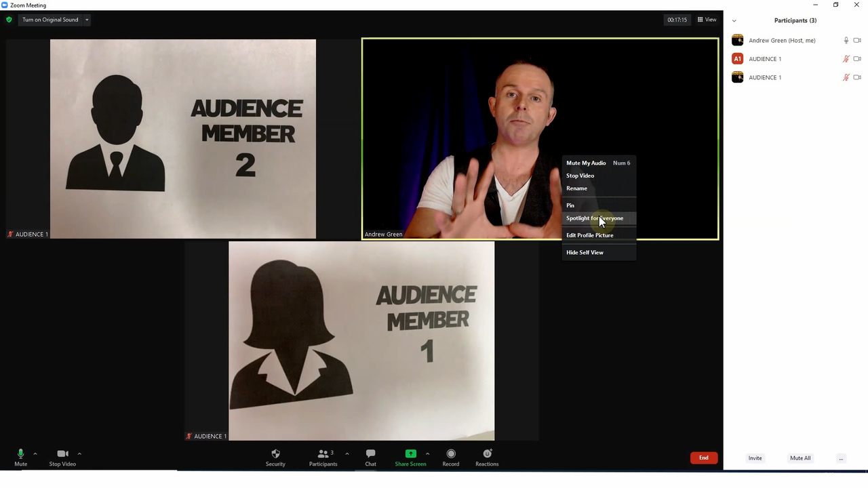Click the Participants icon in toolbar

click(x=323, y=454)
